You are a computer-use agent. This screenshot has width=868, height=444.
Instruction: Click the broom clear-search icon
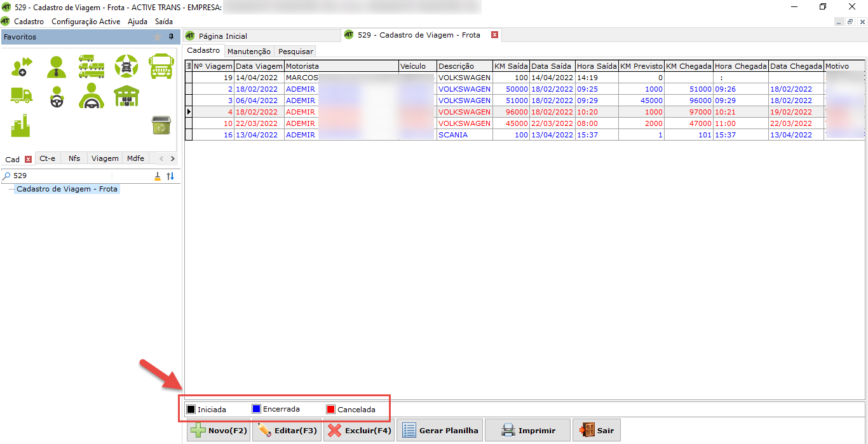tap(158, 176)
